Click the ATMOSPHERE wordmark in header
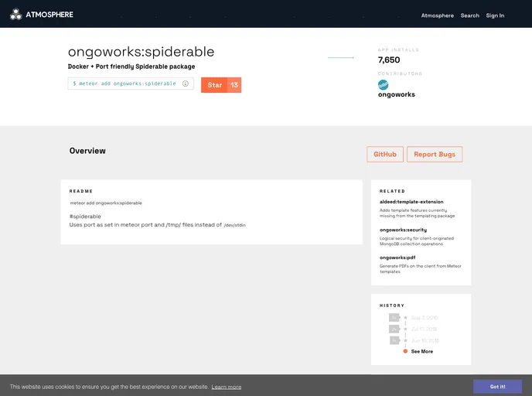The width and height of the screenshot is (532, 396). (49, 15)
